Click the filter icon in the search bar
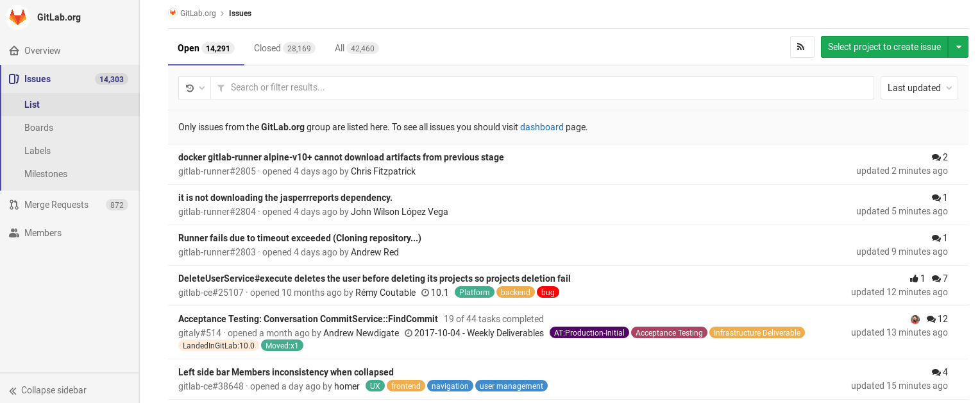This screenshot has width=980, height=403. (221, 88)
